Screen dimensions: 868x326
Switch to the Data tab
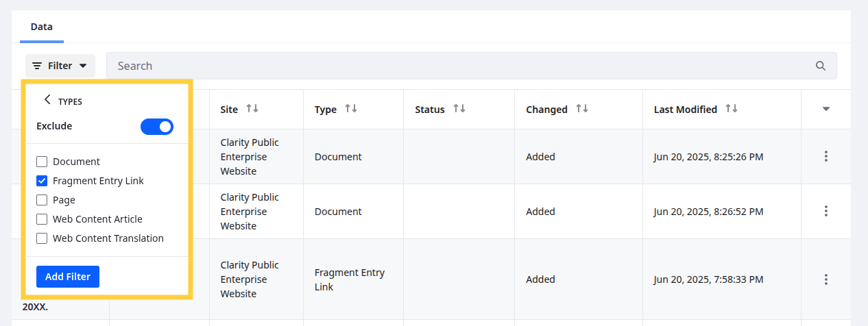[x=42, y=27]
